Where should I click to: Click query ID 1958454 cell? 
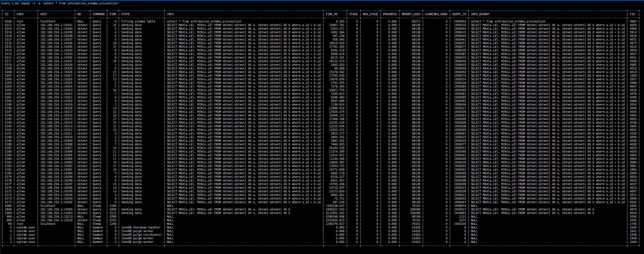(460, 21)
